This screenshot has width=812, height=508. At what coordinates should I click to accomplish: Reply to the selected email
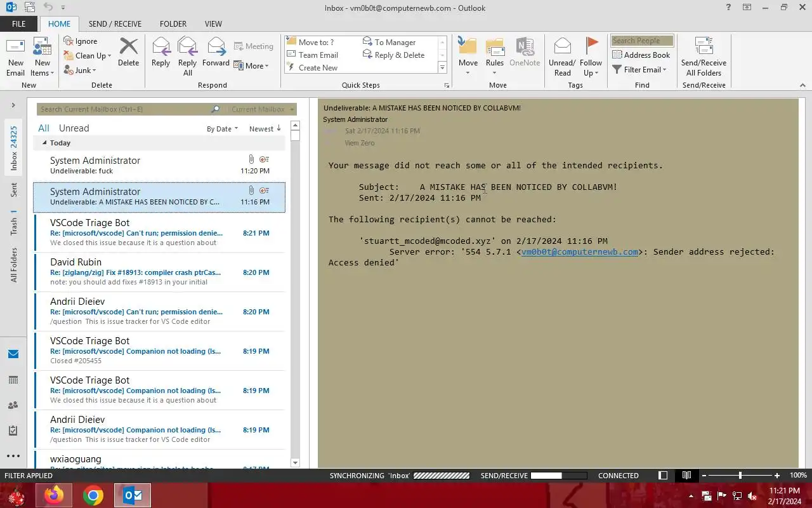[160, 52]
